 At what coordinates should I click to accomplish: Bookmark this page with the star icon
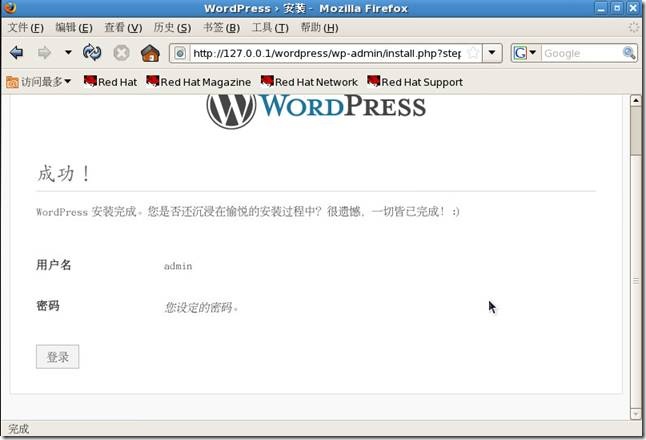[x=473, y=53]
